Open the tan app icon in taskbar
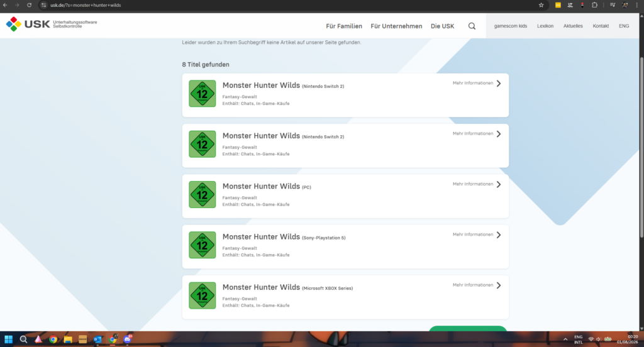 (82, 339)
